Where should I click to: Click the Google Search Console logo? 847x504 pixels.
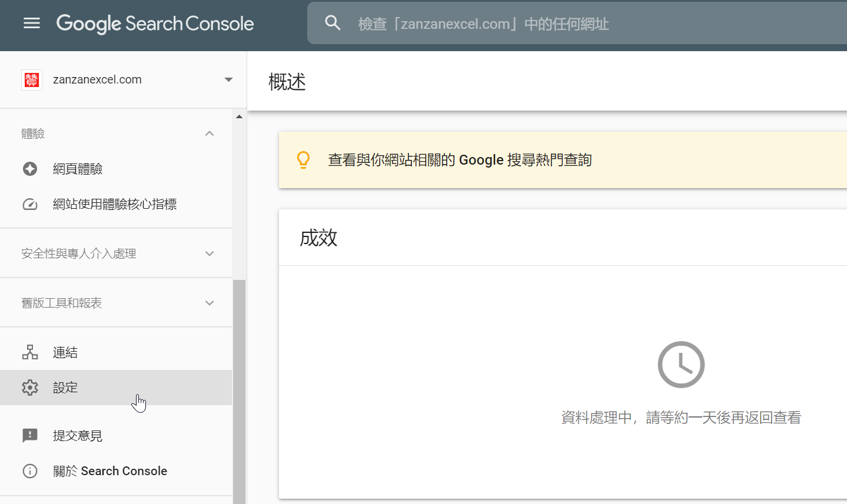coord(155,24)
